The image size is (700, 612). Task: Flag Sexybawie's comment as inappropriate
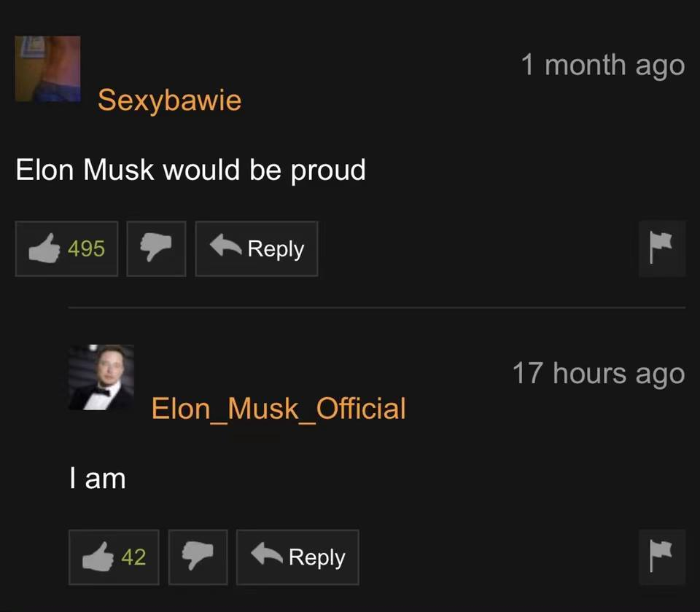coord(661,248)
